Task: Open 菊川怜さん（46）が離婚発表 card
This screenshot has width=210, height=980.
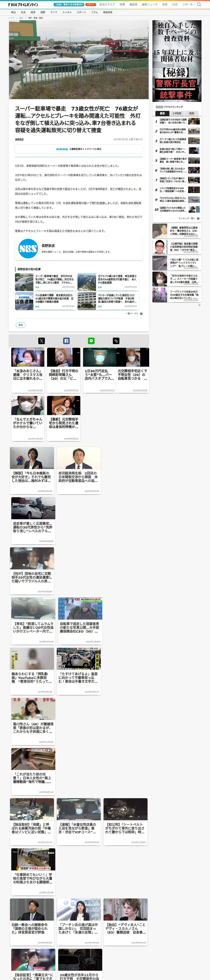Action: 33,721
